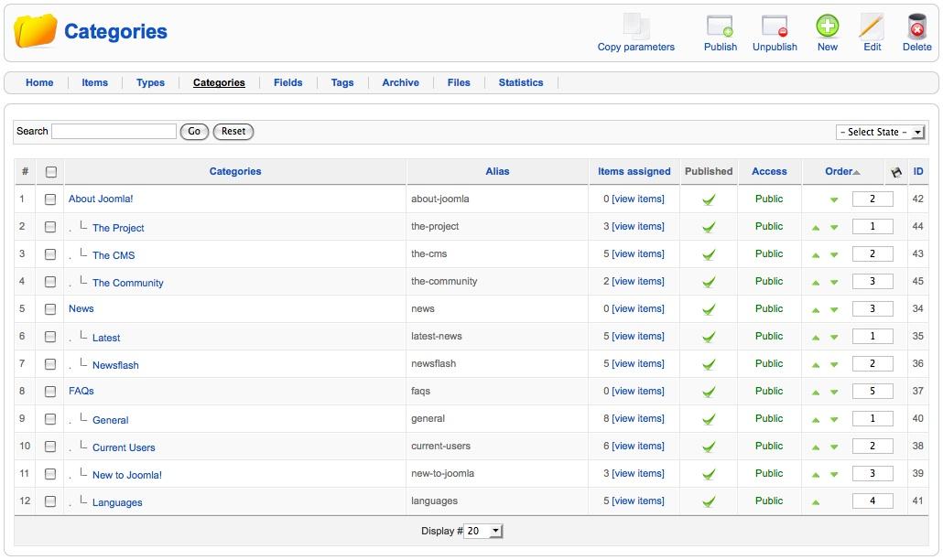The width and height of the screenshot is (943, 560).
Task: Toggle published checkmark for About Joomla!
Action: click(x=709, y=199)
